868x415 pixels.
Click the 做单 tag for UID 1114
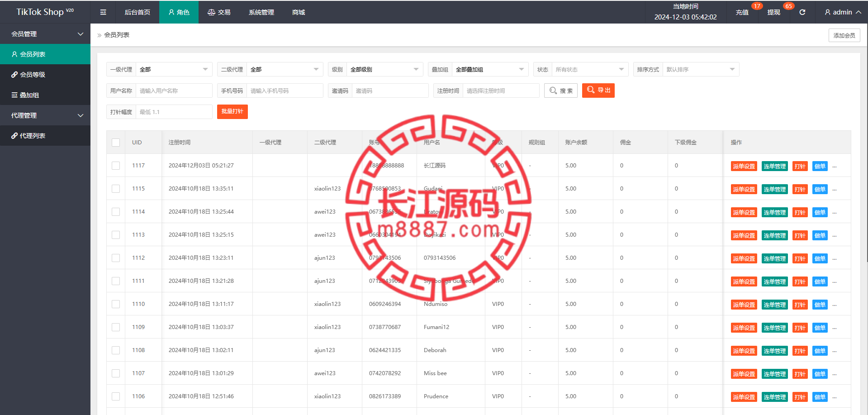coord(820,212)
